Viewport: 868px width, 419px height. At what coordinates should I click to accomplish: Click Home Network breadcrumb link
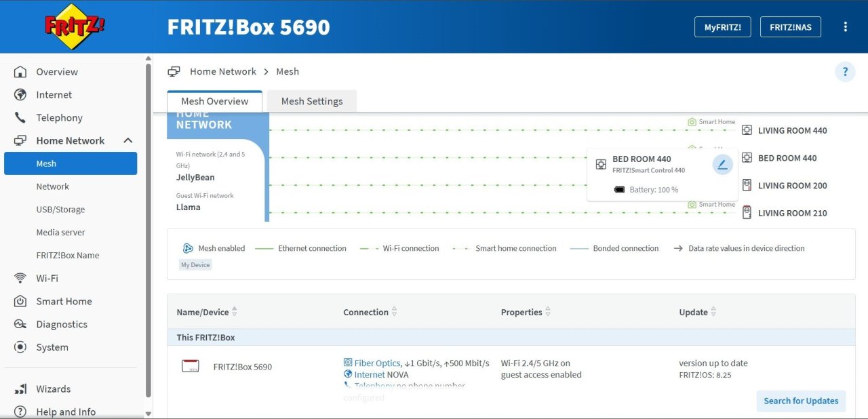223,71
